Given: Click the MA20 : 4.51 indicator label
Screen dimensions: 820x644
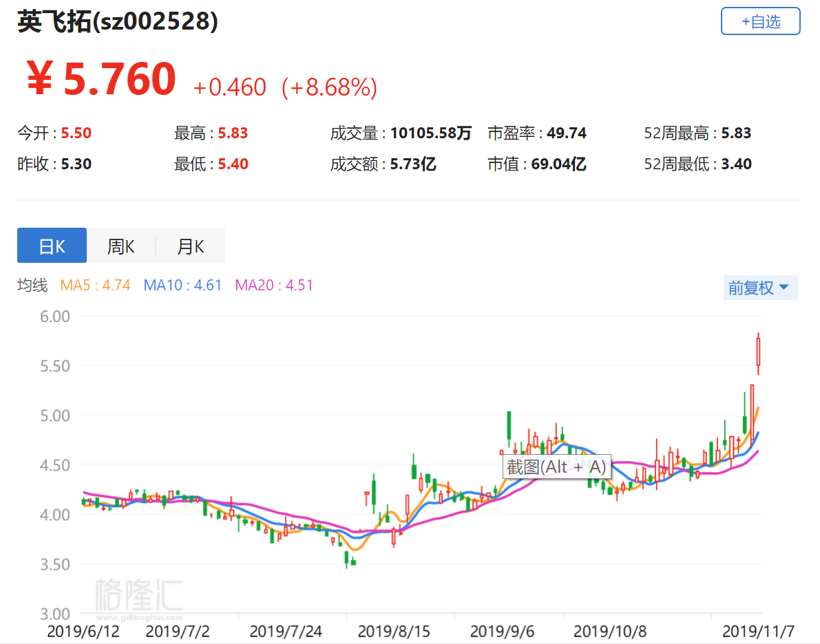Looking at the screenshot, I should pyautogui.click(x=274, y=286).
